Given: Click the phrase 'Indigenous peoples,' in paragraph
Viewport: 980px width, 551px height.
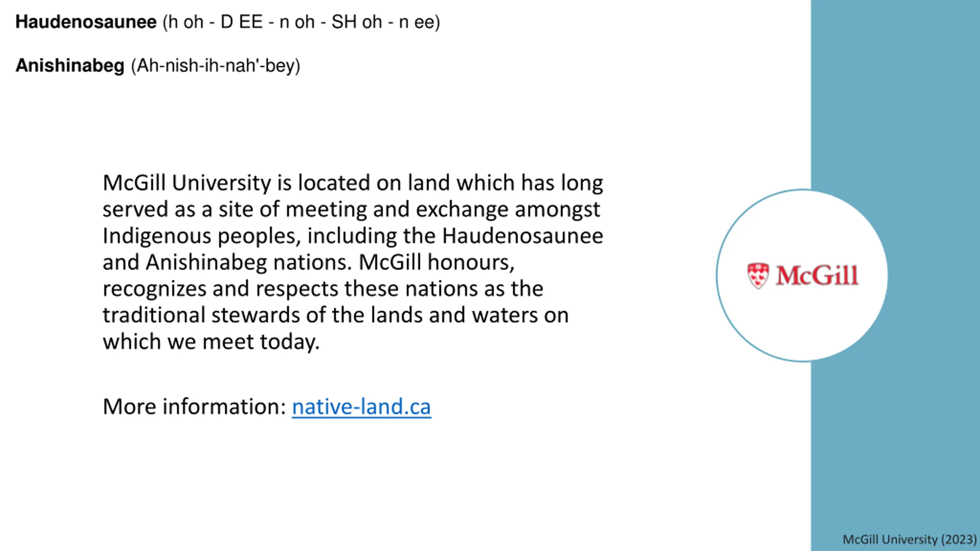Looking at the screenshot, I should point(202,236).
